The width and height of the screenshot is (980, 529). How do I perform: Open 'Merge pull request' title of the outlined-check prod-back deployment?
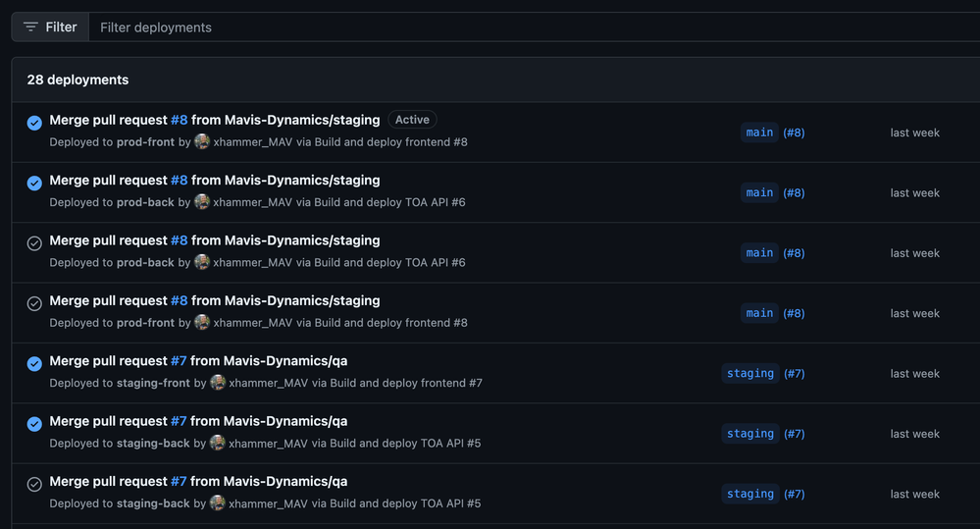(215, 240)
